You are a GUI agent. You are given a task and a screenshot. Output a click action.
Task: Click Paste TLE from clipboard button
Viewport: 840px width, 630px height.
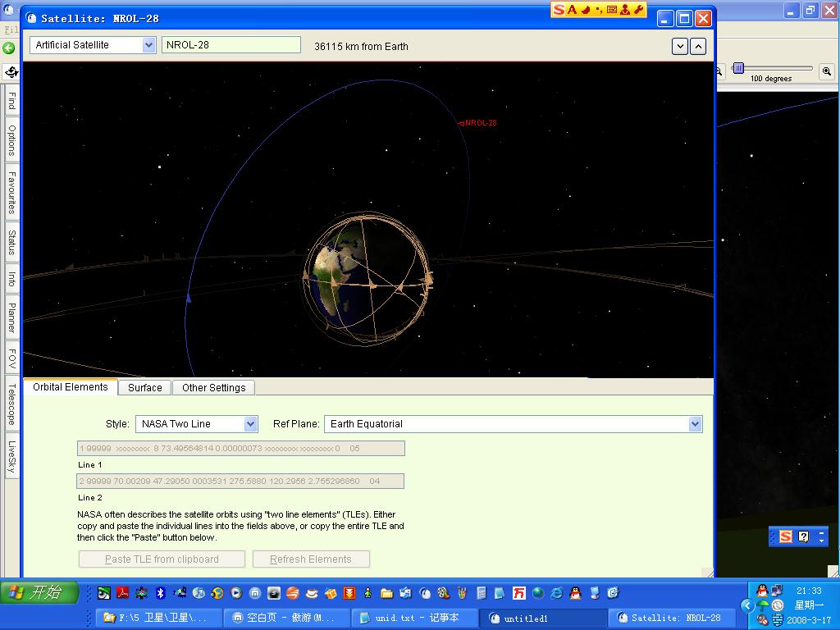pyautogui.click(x=162, y=559)
